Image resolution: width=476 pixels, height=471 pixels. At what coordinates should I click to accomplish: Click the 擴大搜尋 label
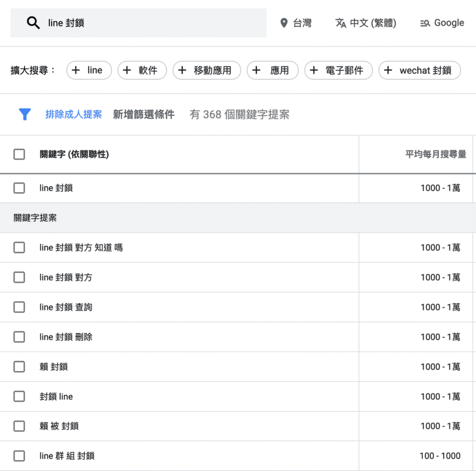pos(33,70)
